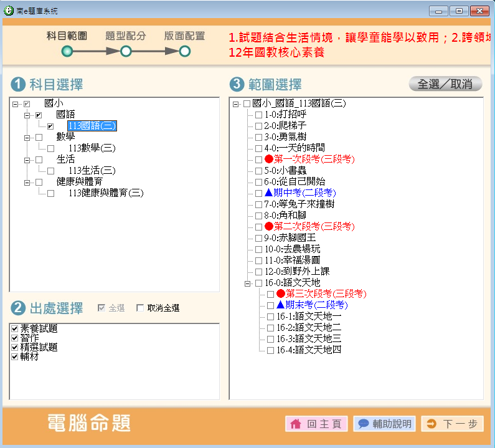
Task: Collapse the 國小 tree node
Action: point(15,104)
